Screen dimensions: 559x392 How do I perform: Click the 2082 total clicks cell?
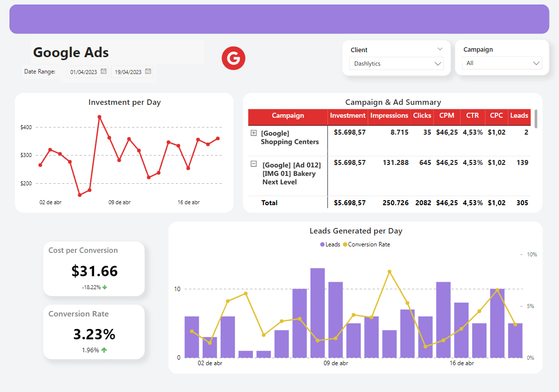coord(423,203)
